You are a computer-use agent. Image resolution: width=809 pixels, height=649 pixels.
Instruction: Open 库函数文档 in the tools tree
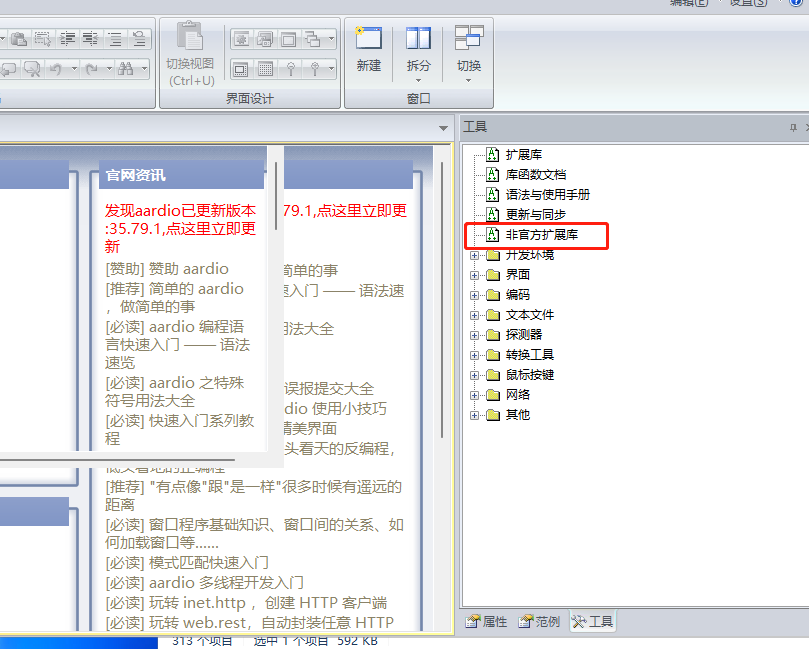536,174
